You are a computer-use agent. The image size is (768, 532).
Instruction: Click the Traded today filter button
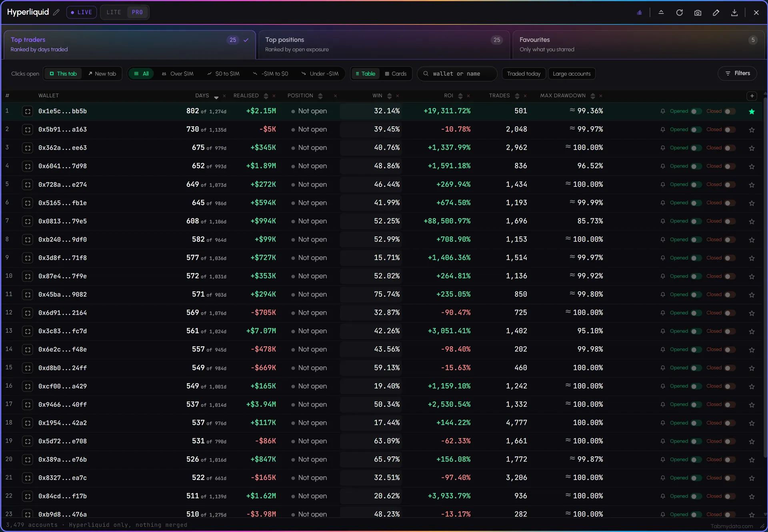524,74
